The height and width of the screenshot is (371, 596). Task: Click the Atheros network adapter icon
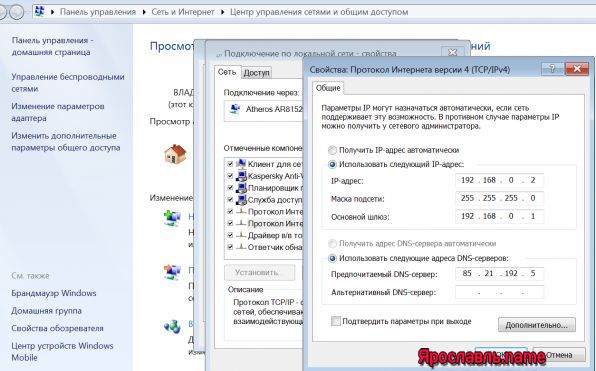click(x=235, y=109)
